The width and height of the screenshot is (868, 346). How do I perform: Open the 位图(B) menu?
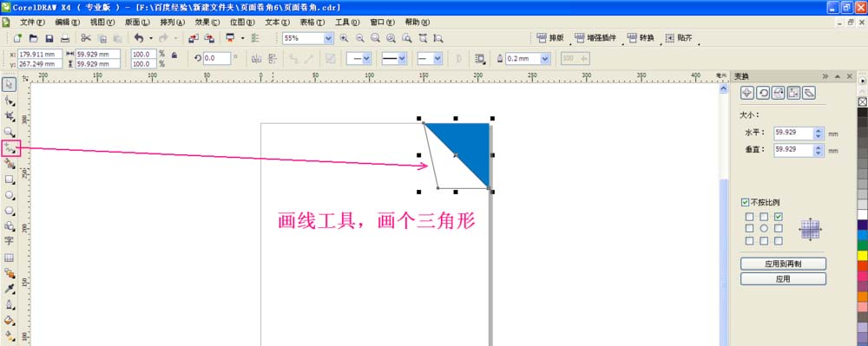tap(242, 22)
